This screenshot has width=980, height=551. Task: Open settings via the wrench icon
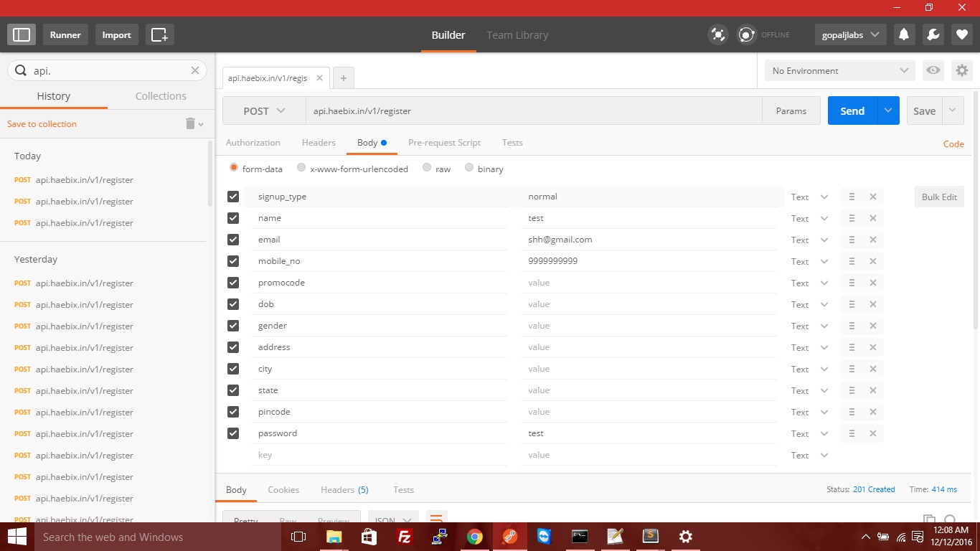pos(933,34)
